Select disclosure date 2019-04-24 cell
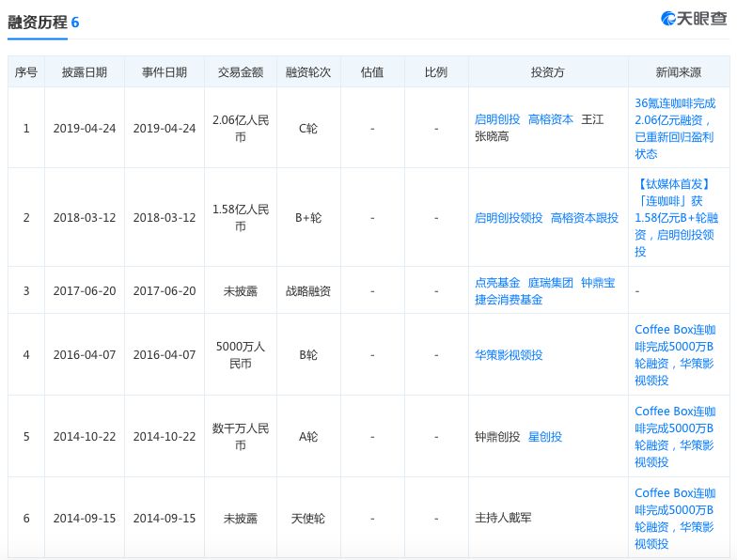737x560 pixels. click(85, 128)
